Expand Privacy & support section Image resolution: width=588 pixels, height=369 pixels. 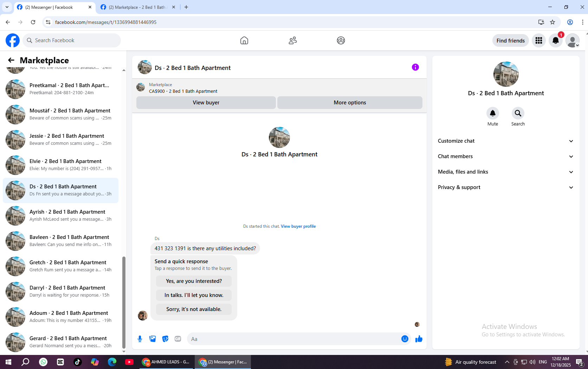tap(506, 187)
